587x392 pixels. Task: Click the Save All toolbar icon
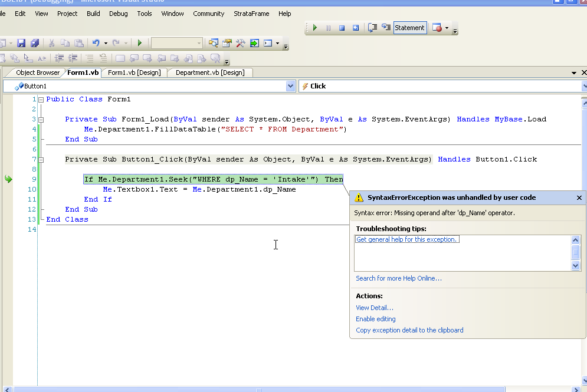pos(35,43)
